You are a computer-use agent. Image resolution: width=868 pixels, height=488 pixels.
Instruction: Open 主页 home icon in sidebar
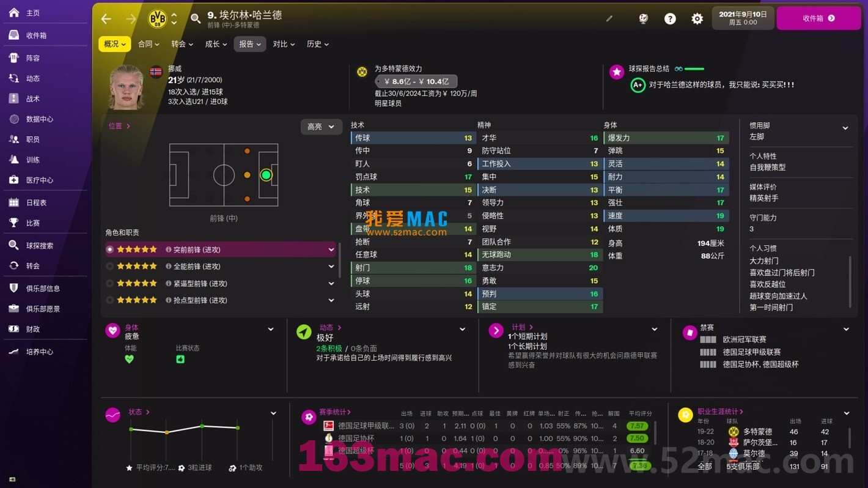13,13
